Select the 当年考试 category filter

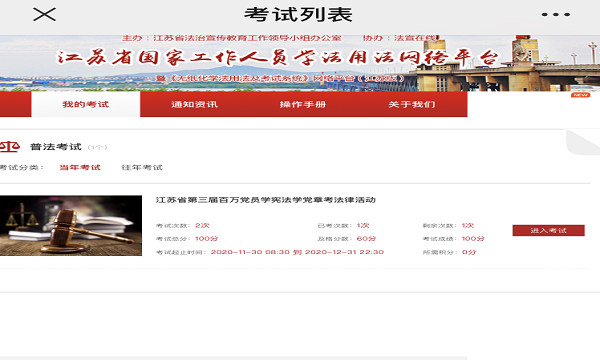click(80, 168)
